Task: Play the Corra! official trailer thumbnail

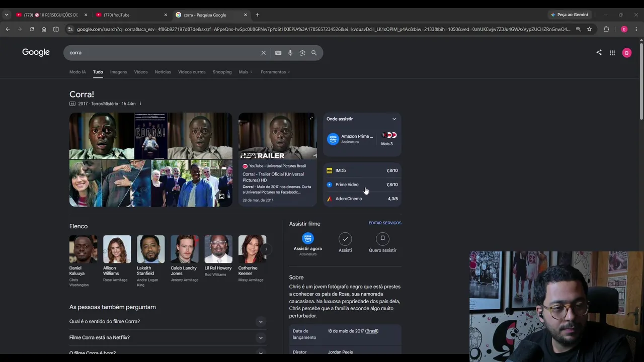Action: tap(278, 136)
